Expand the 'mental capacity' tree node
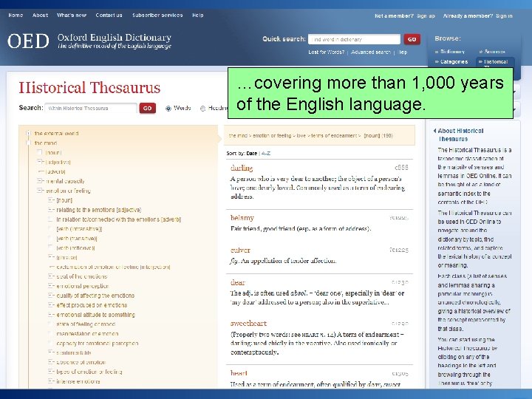 tap(41, 181)
